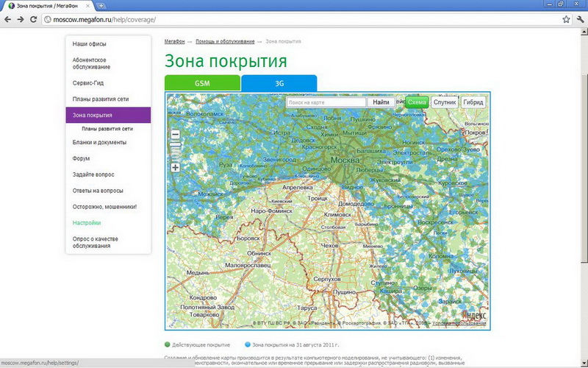Reload the page with the refresh icon

click(33, 20)
